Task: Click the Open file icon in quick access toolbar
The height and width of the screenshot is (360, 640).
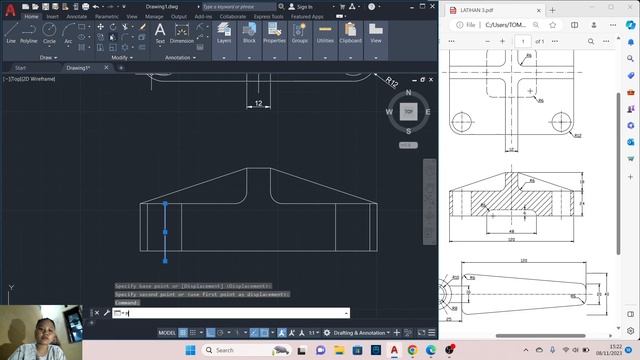Action: [36, 7]
